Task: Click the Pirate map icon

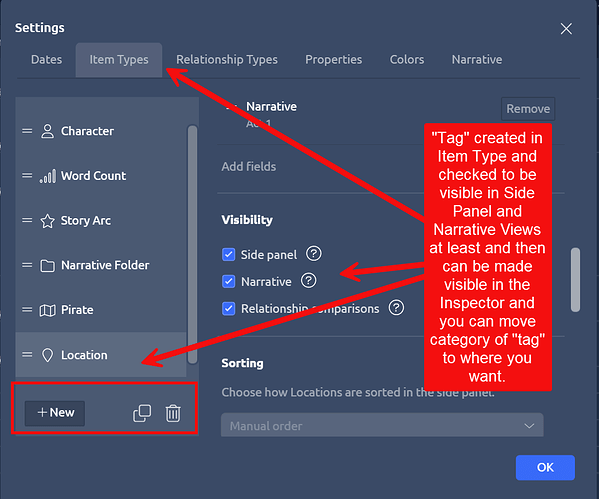Action: 47,310
